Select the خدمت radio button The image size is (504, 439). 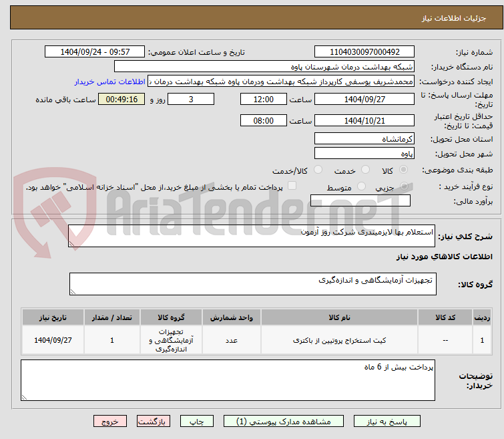click(365, 170)
